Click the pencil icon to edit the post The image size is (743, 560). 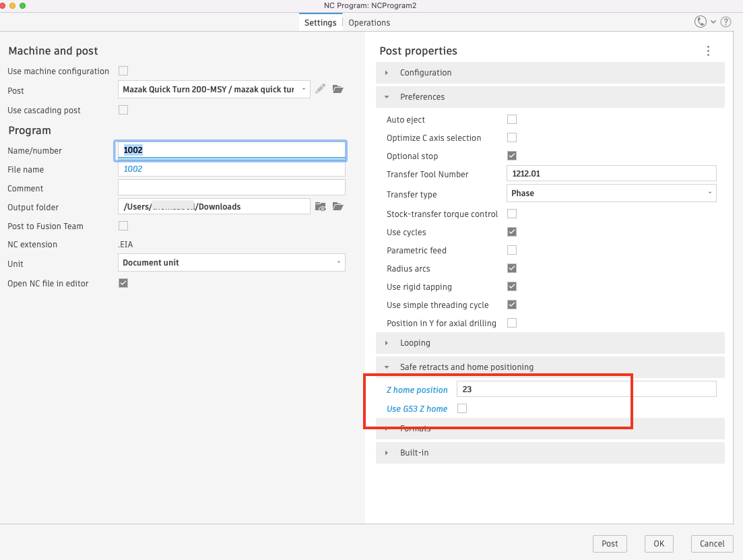click(x=321, y=88)
